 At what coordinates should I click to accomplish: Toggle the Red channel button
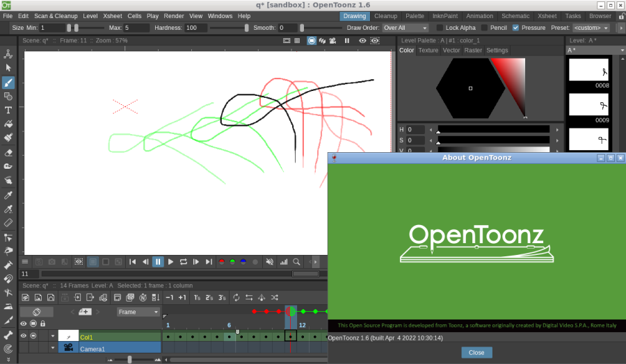[x=222, y=262]
